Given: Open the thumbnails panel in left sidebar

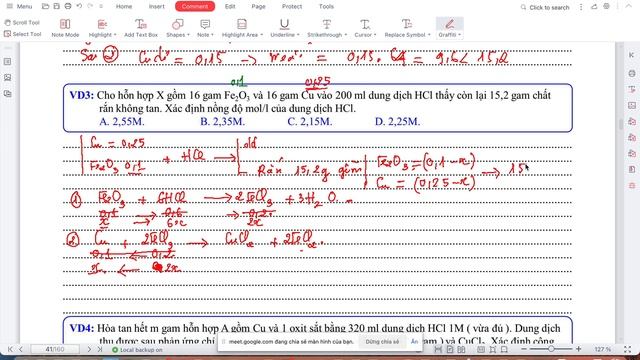Looking at the screenshot, I should click(7, 78).
